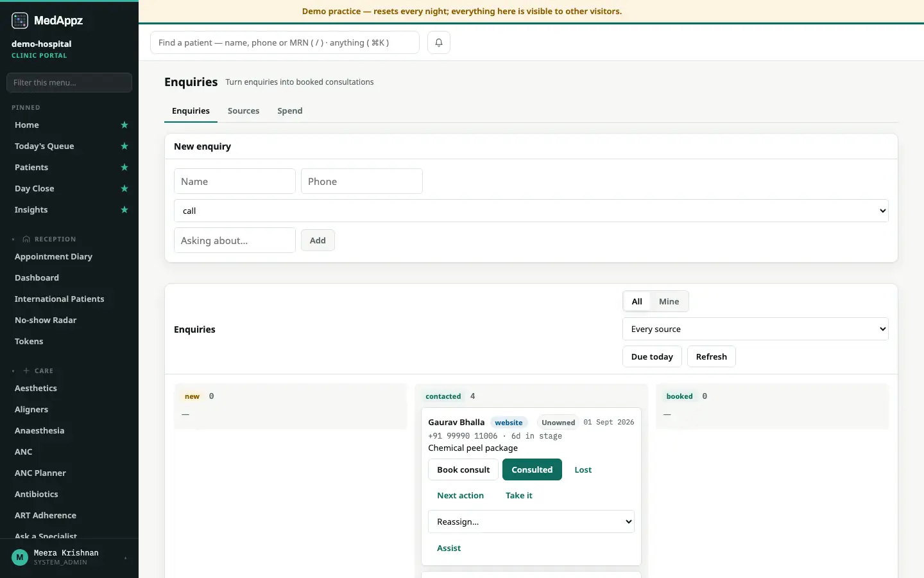Image resolution: width=924 pixels, height=578 pixels.
Task: Unpin Today's Queue star icon
Action: (124, 146)
